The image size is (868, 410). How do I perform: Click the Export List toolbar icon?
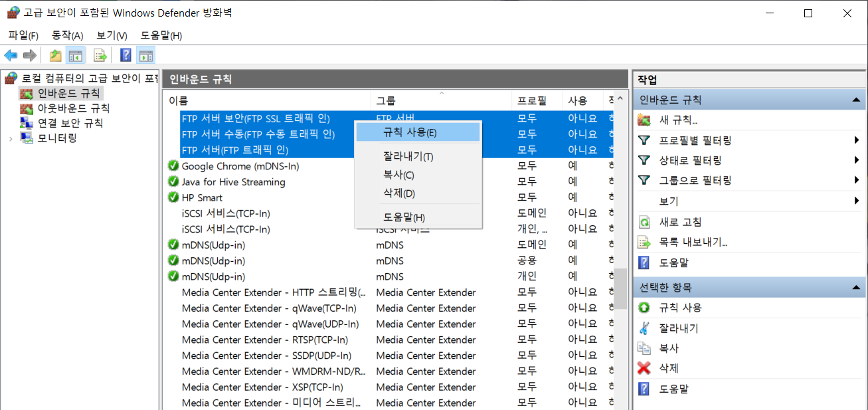(x=100, y=55)
